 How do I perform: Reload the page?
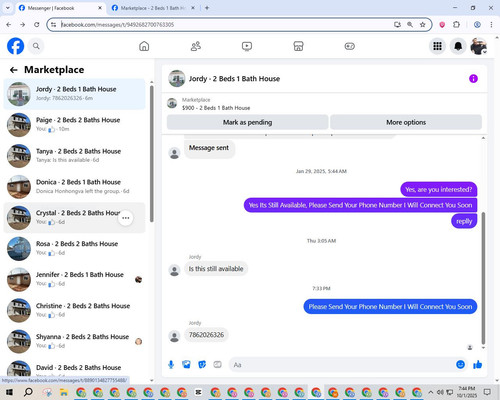pyautogui.click(x=37, y=25)
